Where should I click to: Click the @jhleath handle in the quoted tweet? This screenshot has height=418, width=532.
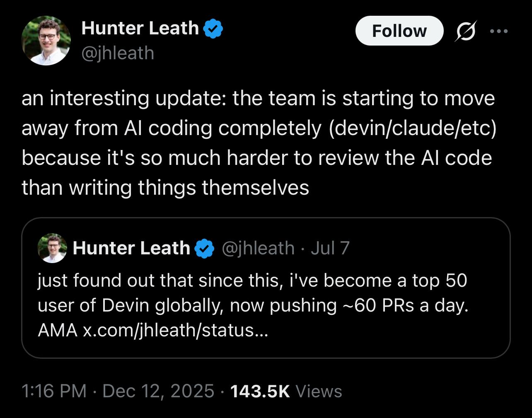point(258,248)
